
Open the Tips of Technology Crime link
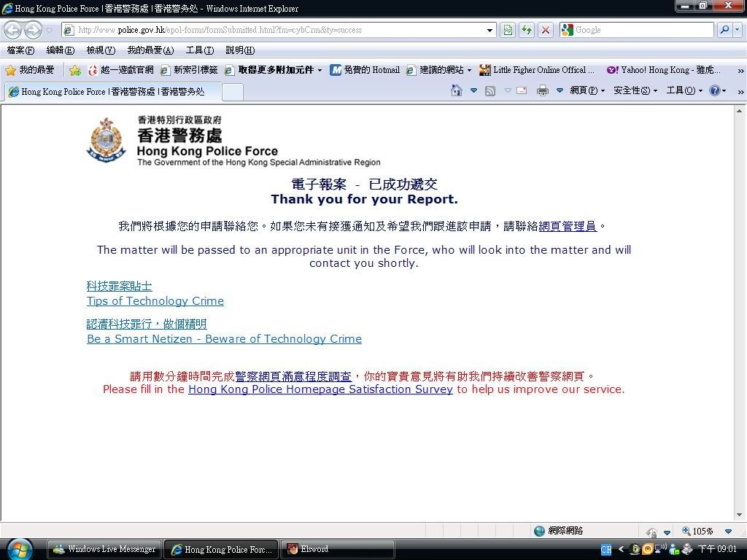click(x=155, y=301)
